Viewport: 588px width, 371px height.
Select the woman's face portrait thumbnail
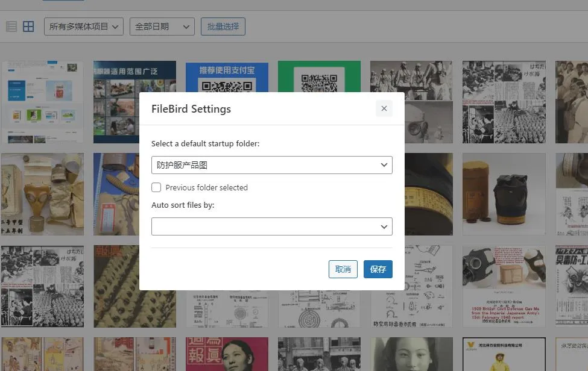[411, 354]
